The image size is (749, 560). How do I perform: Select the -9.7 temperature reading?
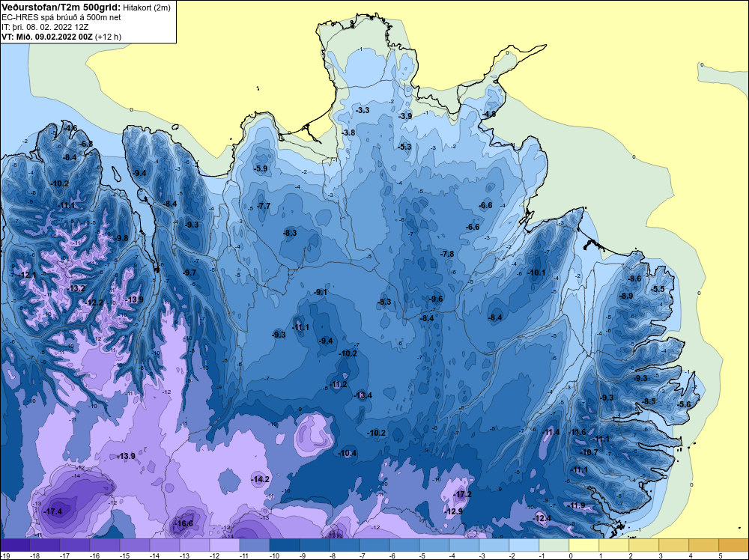(x=189, y=273)
